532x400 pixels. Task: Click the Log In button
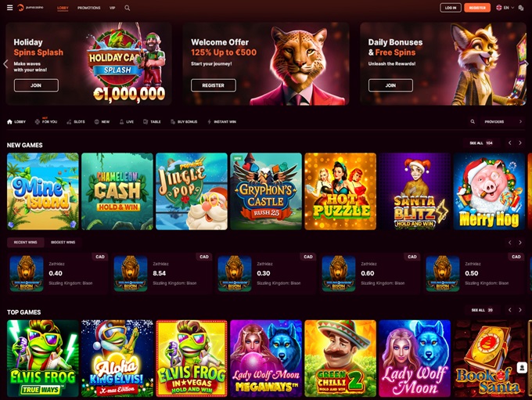tap(451, 8)
